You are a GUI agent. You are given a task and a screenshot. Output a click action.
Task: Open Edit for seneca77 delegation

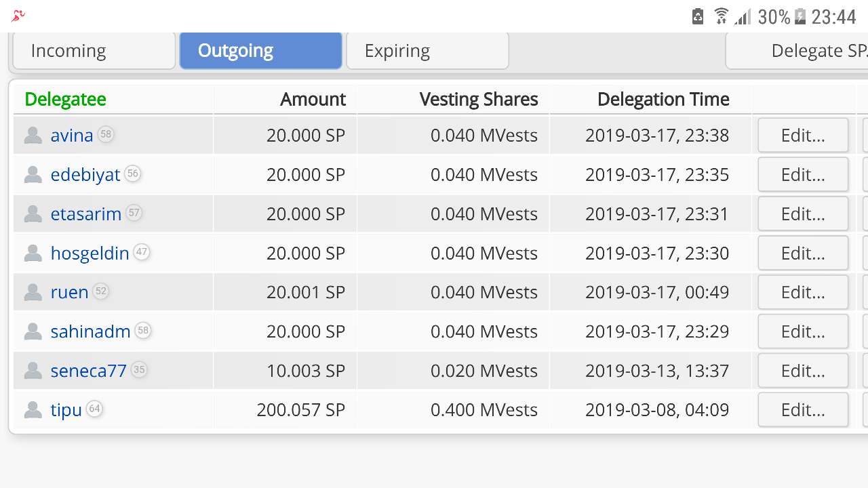click(803, 371)
